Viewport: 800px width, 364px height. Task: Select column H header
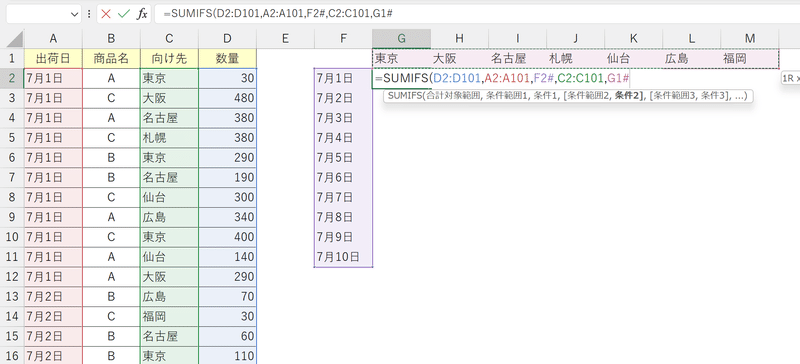pyautogui.click(x=460, y=38)
